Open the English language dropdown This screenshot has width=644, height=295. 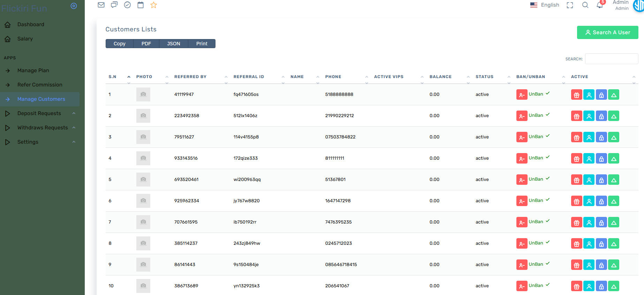pos(545,5)
